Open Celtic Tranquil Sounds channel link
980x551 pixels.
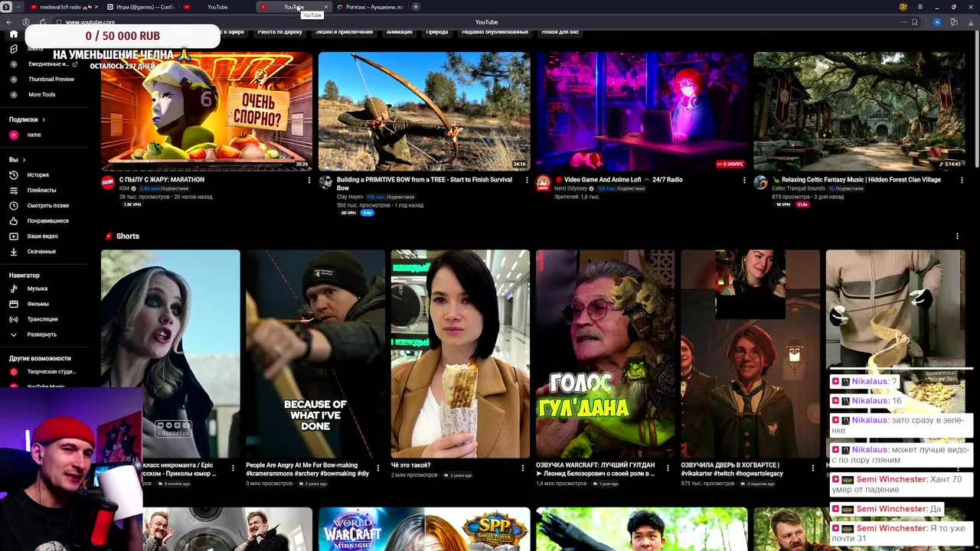click(799, 188)
